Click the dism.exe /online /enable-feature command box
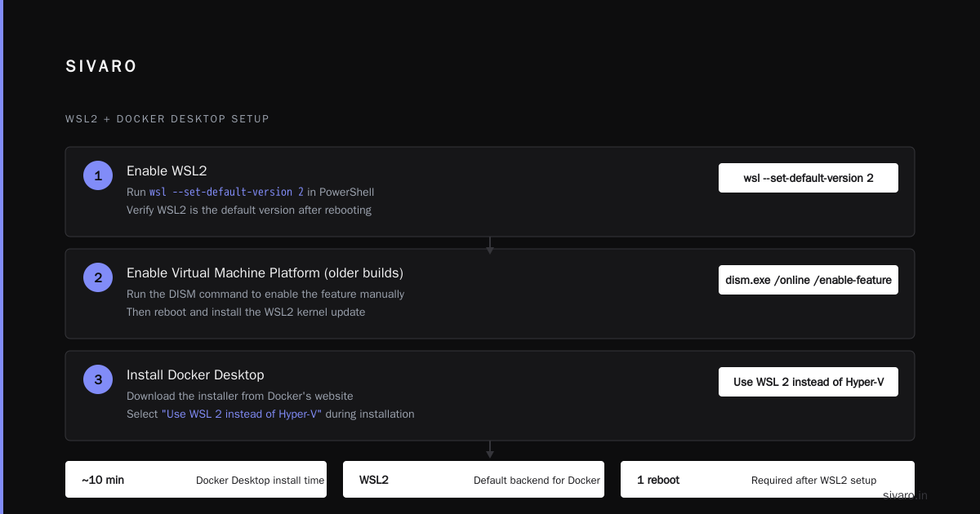 [x=808, y=280]
